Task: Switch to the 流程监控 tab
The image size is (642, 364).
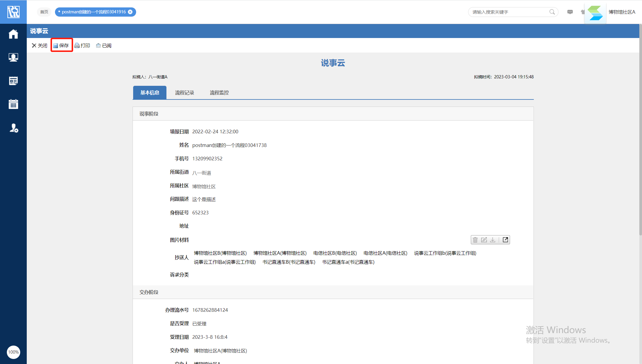Action: 219,93
